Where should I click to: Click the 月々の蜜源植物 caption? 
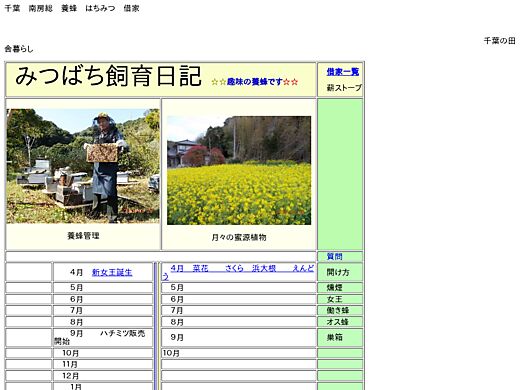239,237
